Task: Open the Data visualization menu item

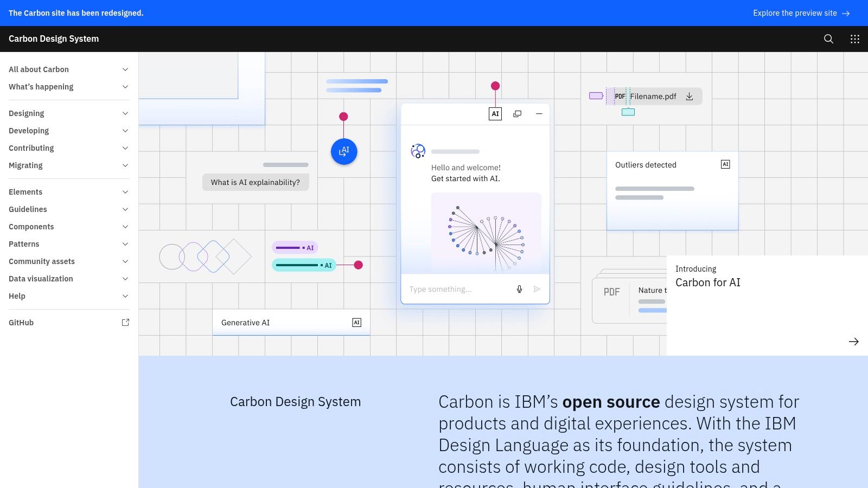Action: (x=69, y=279)
